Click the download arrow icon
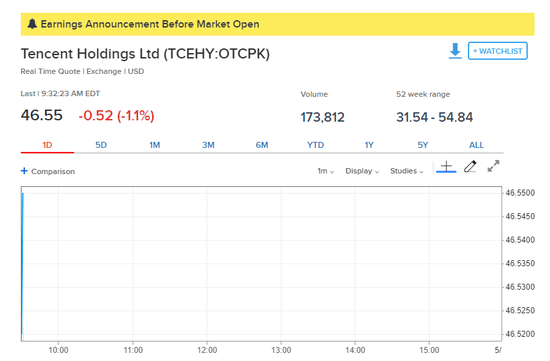The height and width of the screenshot is (361, 550). (x=455, y=51)
